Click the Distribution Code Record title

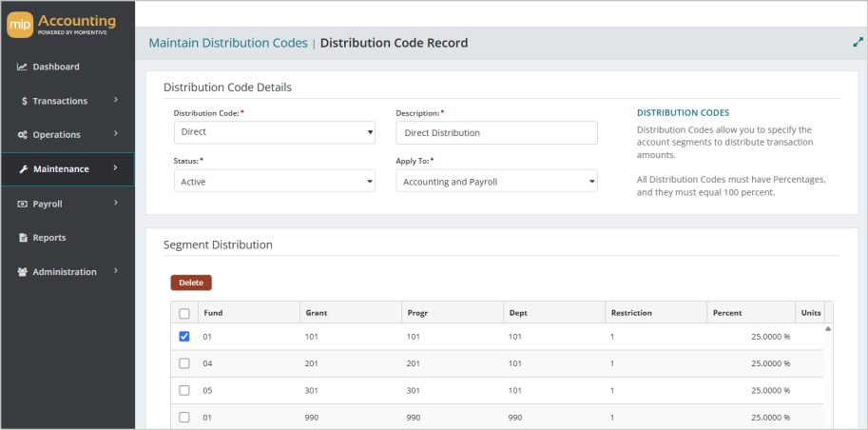pos(395,43)
